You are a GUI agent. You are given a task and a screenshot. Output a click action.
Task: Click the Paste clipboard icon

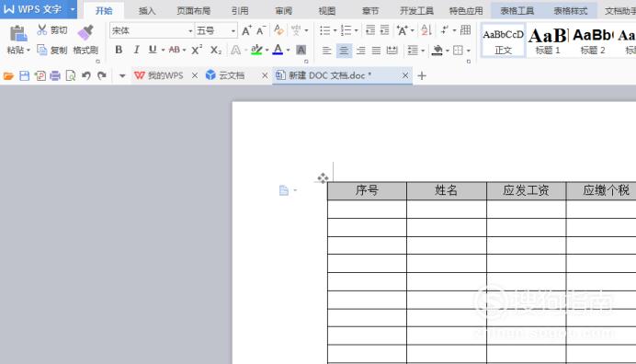pos(18,33)
